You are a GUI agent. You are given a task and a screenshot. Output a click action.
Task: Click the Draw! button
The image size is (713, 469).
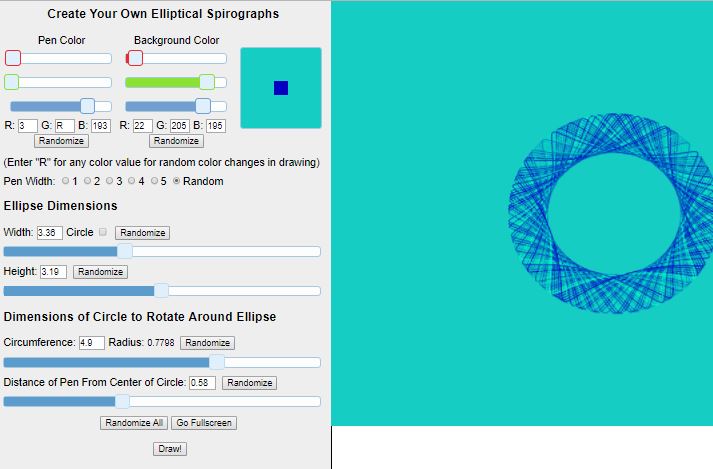click(170, 449)
